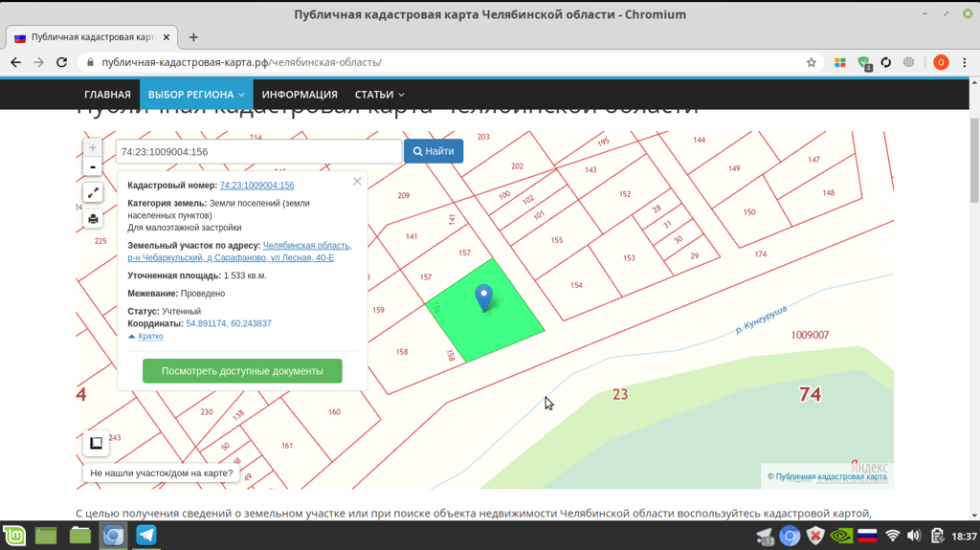Go to ГЛАВНАЯ menu item
This screenshot has height=550, width=980.
[107, 95]
